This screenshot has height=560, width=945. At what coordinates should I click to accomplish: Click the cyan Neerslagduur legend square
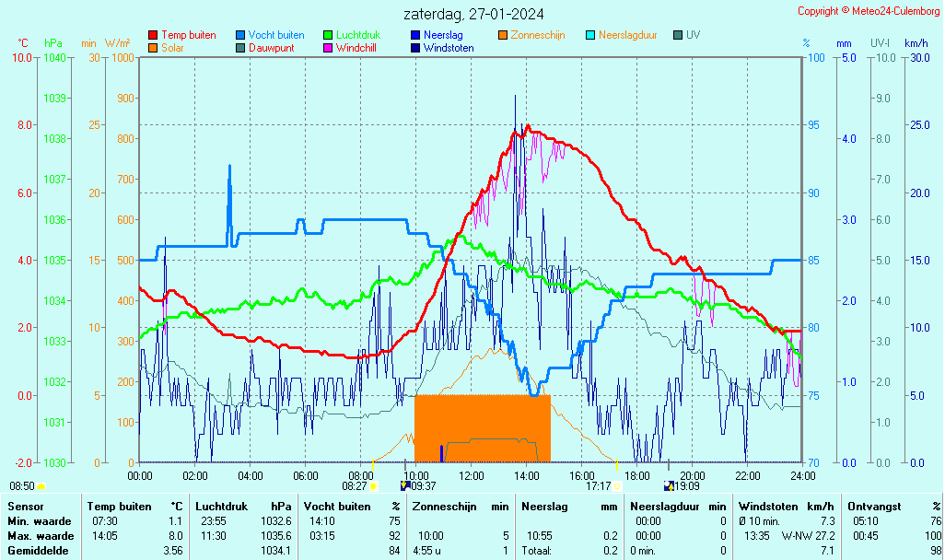[590, 35]
